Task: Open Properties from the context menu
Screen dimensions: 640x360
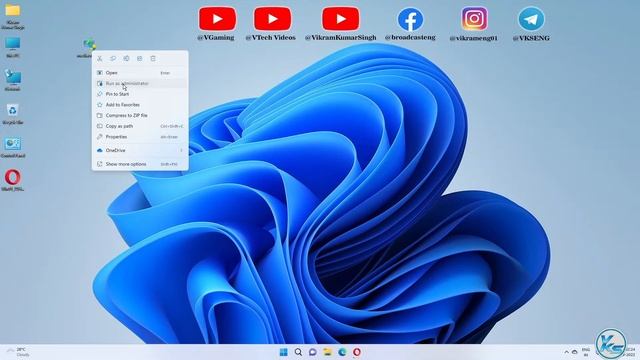Action: (140, 137)
